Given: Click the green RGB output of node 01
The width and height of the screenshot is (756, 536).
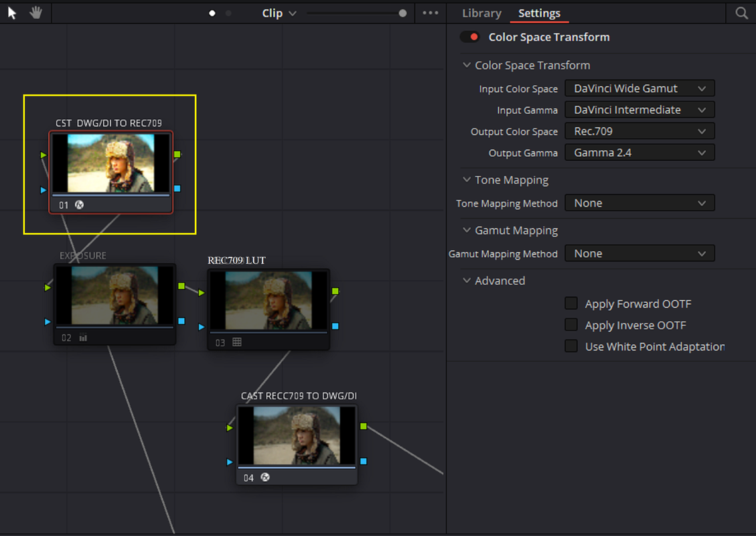Looking at the screenshot, I should click(x=177, y=154).
